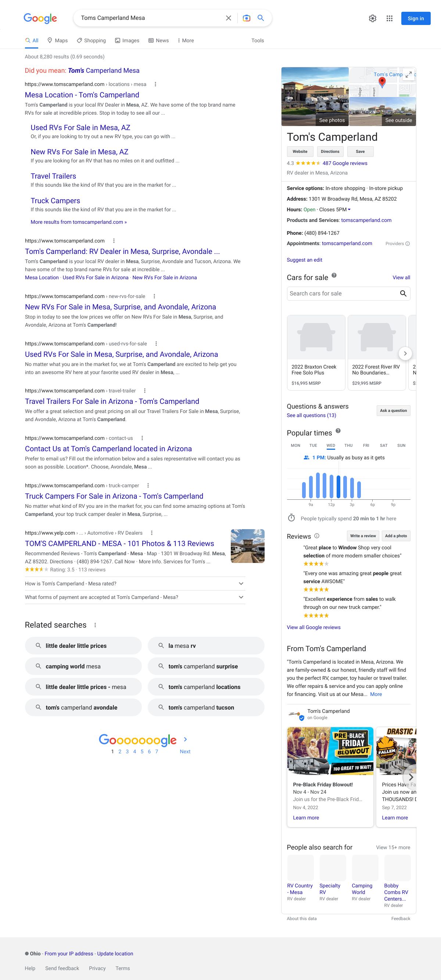Click the search by image camera icon
The image size is (441, 980).
coord(246,18)
